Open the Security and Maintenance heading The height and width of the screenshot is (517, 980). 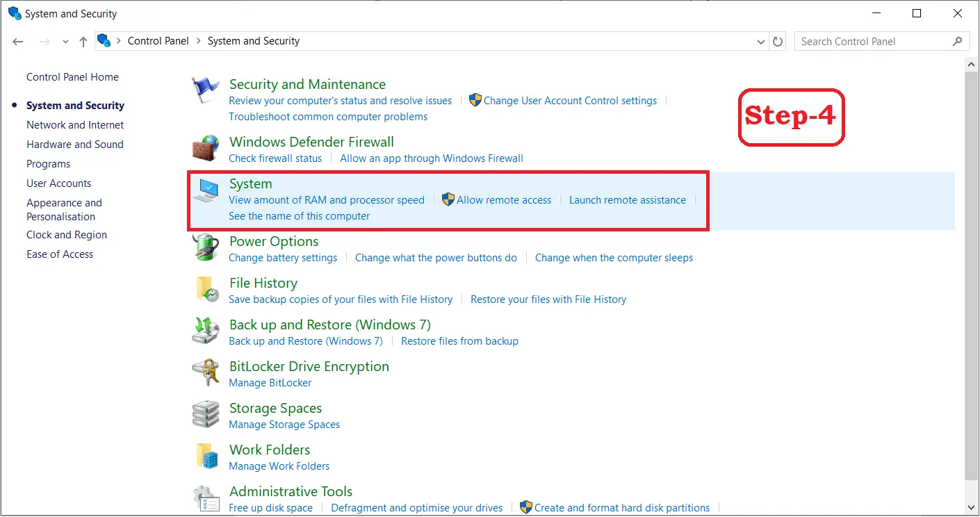click(307, 84)
